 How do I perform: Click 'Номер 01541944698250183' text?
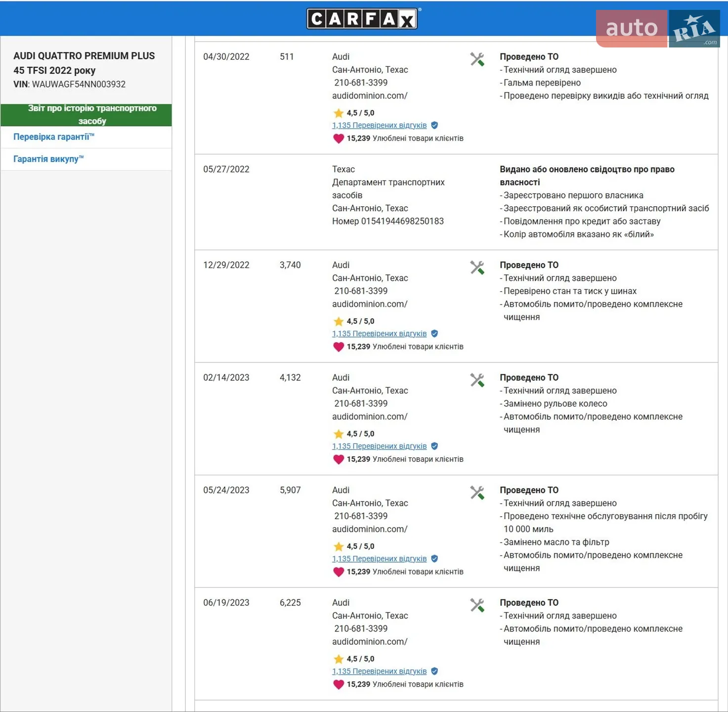(388, 222)
